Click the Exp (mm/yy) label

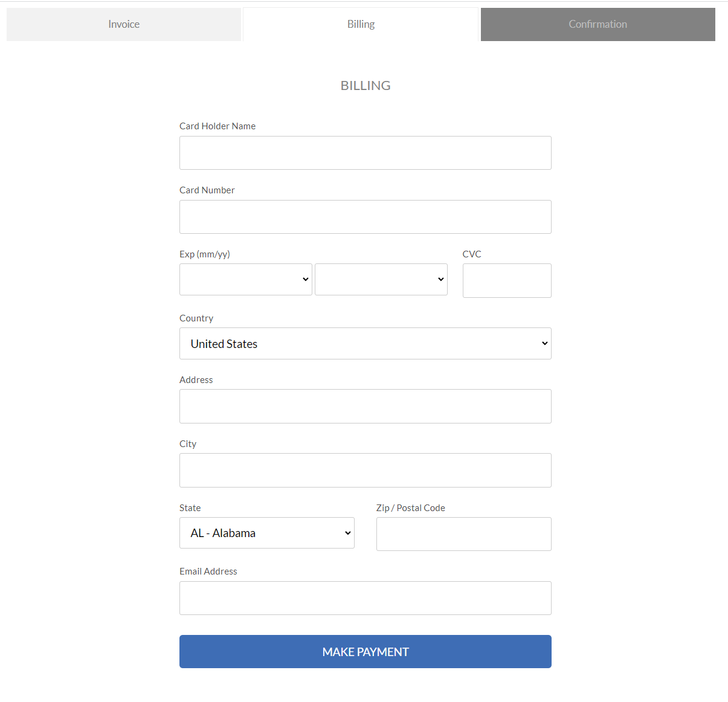click(205, 254)
